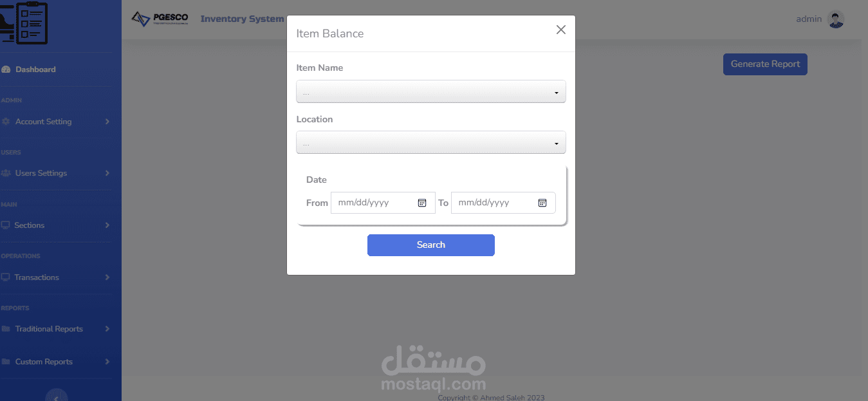Open the From date calendar picker icon
The width and height of the screenshot is (868, 401).
422,203
